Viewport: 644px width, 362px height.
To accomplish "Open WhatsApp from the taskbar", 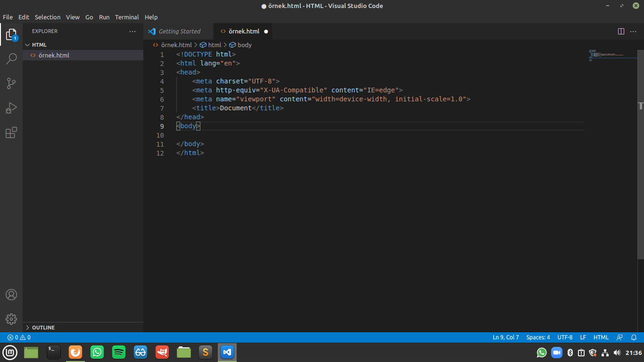I will 97,352.
